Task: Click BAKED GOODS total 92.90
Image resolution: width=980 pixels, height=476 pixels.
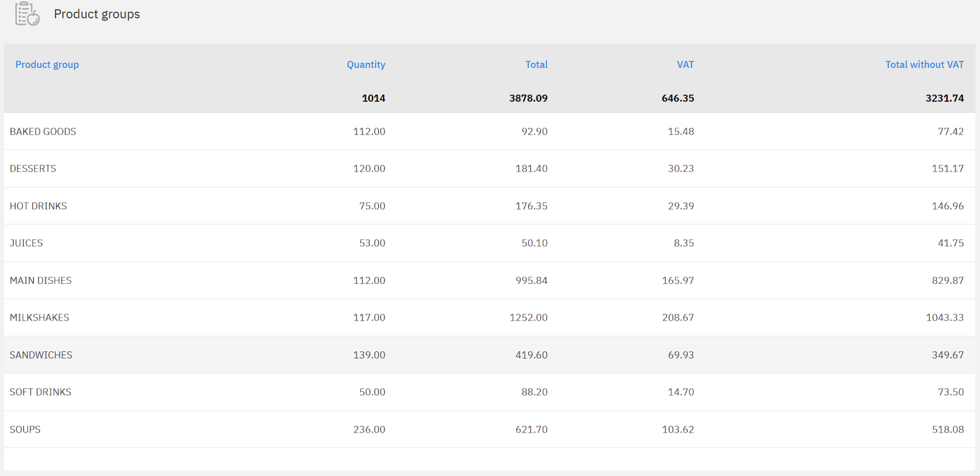Action: point(534,131)
